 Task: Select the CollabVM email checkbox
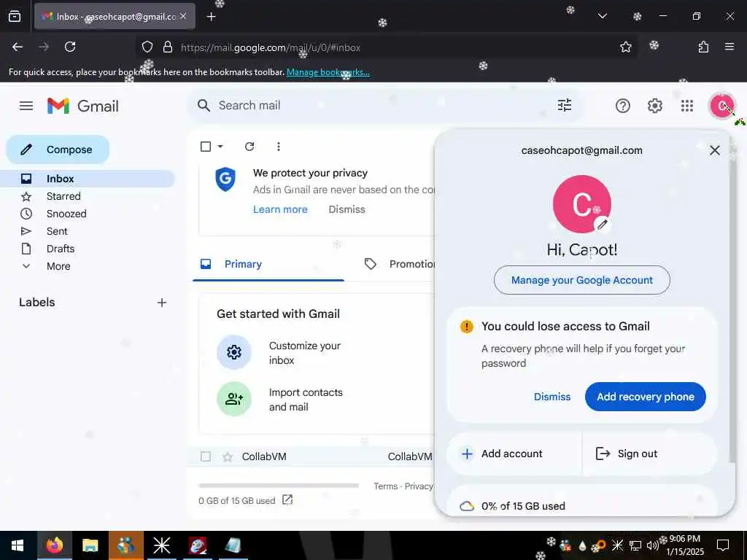pos(206,456)
